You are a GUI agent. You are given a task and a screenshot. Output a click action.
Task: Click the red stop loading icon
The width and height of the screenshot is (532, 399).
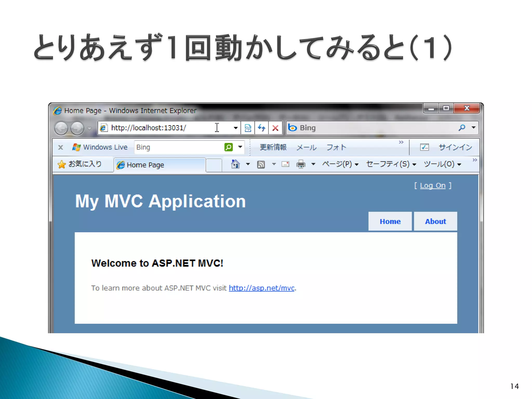[x=275, y=128]
